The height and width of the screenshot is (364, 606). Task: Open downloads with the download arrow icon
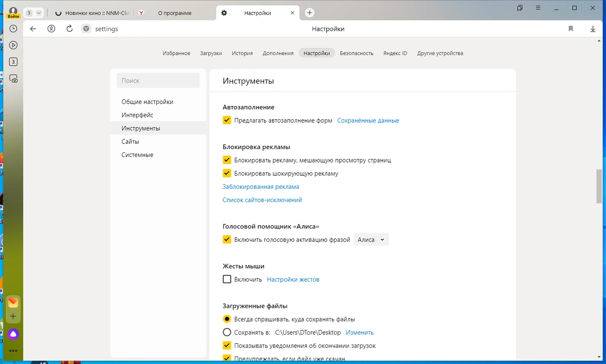click(593, 29)
